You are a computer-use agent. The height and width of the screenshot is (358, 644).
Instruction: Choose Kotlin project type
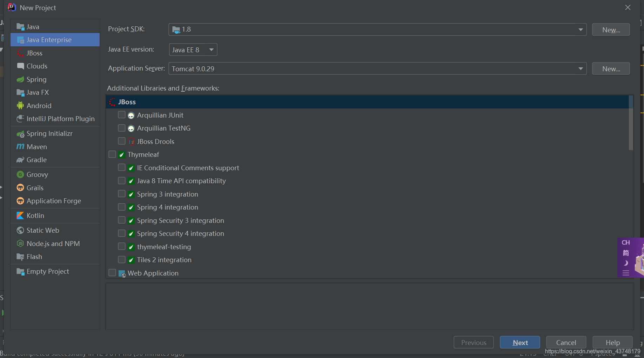coord(55,216)
